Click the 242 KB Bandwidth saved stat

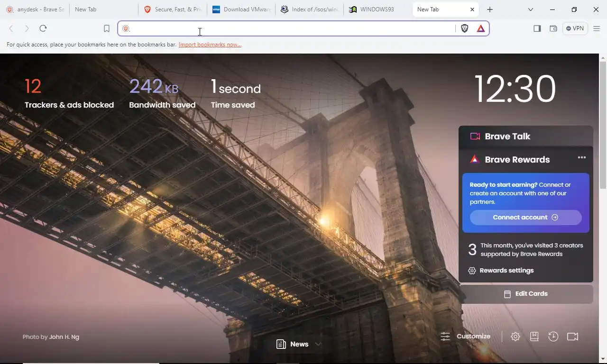(x=162, y=93)
